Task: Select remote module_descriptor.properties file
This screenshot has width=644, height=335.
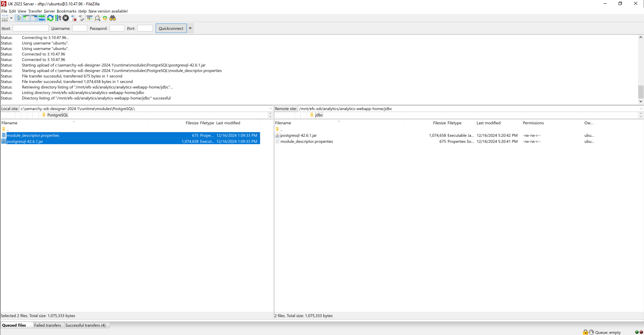Action: 435,142
